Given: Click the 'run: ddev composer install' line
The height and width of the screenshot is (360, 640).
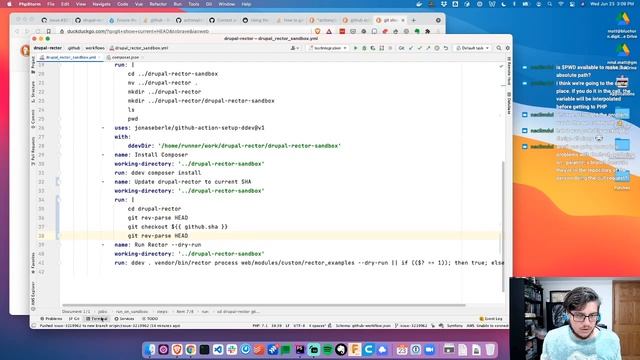Looking at the screenshot, I should pyautogui.click(x=158, y=173).
